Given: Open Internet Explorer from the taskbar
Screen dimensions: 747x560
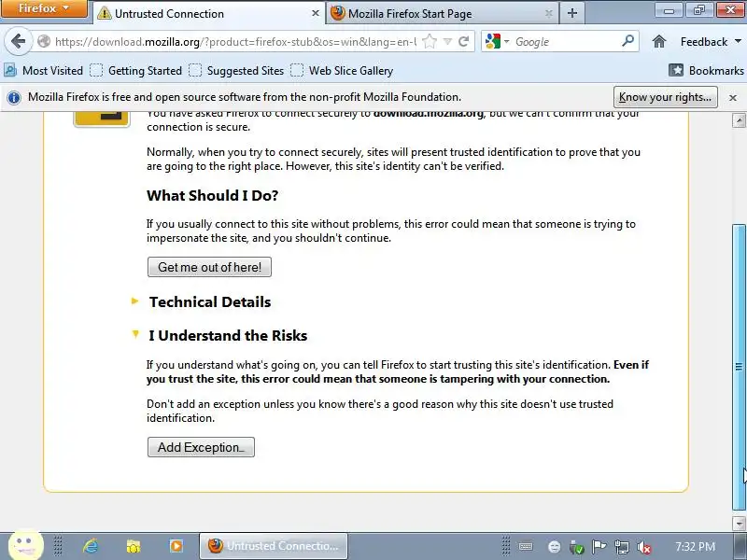Looking at the screenshot, I should [90, 546].
